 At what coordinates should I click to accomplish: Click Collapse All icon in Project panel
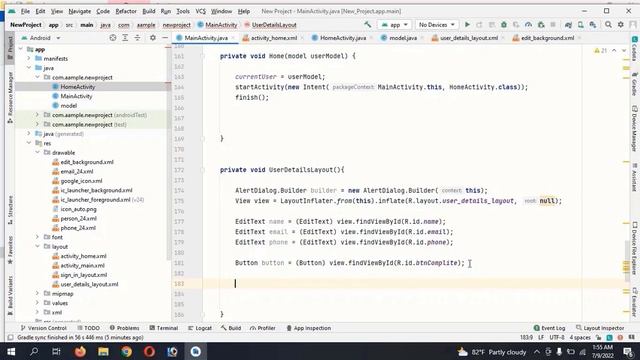[x=138, y=38]
